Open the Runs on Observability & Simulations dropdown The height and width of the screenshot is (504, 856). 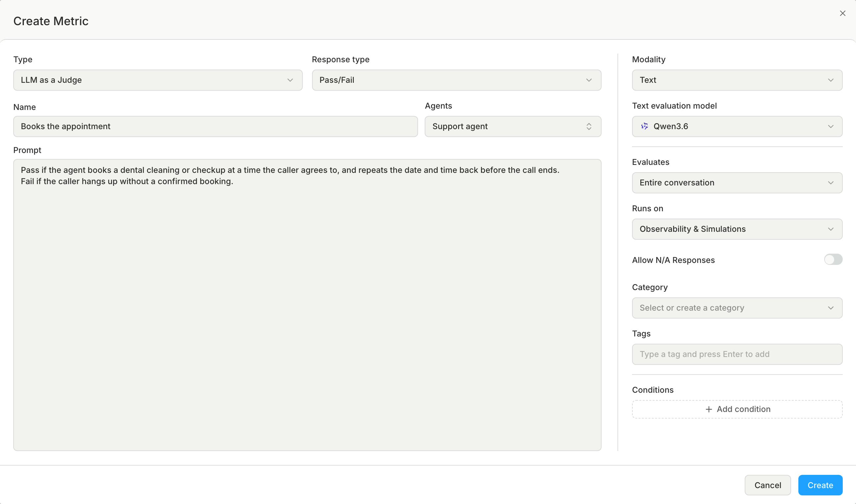pyautogui.click(x=737, y=229)
